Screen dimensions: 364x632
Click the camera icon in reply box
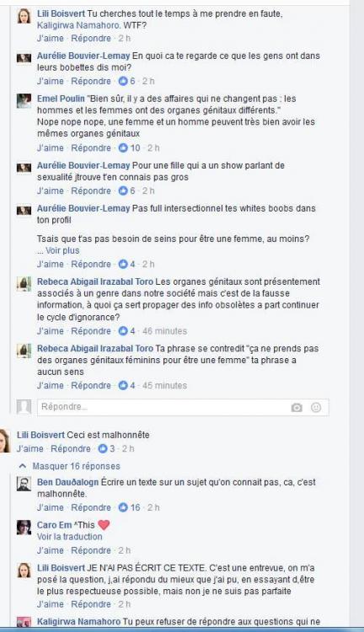coord(297,408)
